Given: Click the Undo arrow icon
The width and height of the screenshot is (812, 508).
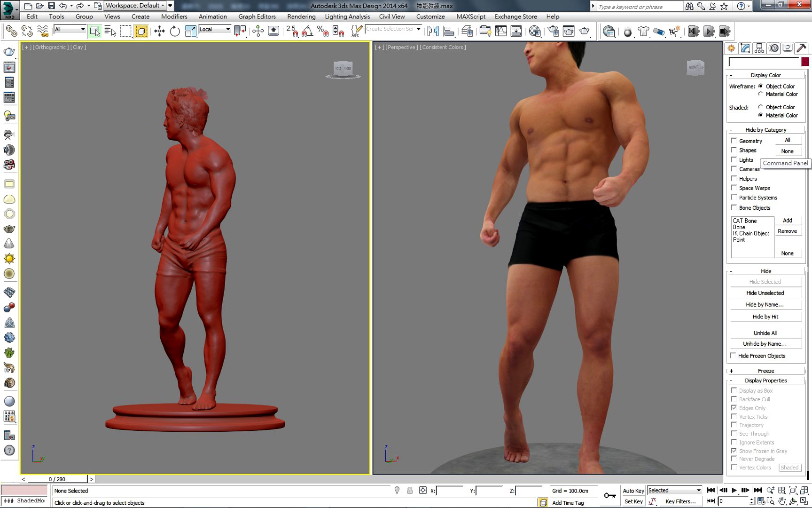Looking at the screenshot, I should point(63,6).
